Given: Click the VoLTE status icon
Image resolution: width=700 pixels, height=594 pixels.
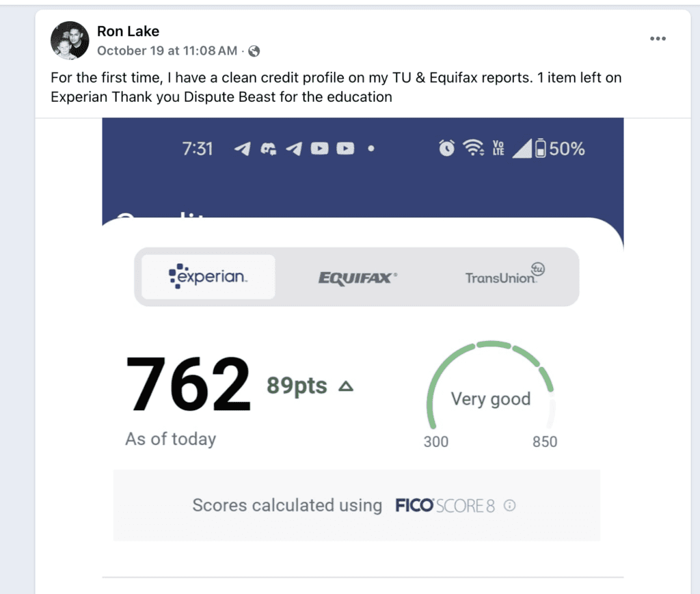Looking at the screenshot, I should coord(498,148).
